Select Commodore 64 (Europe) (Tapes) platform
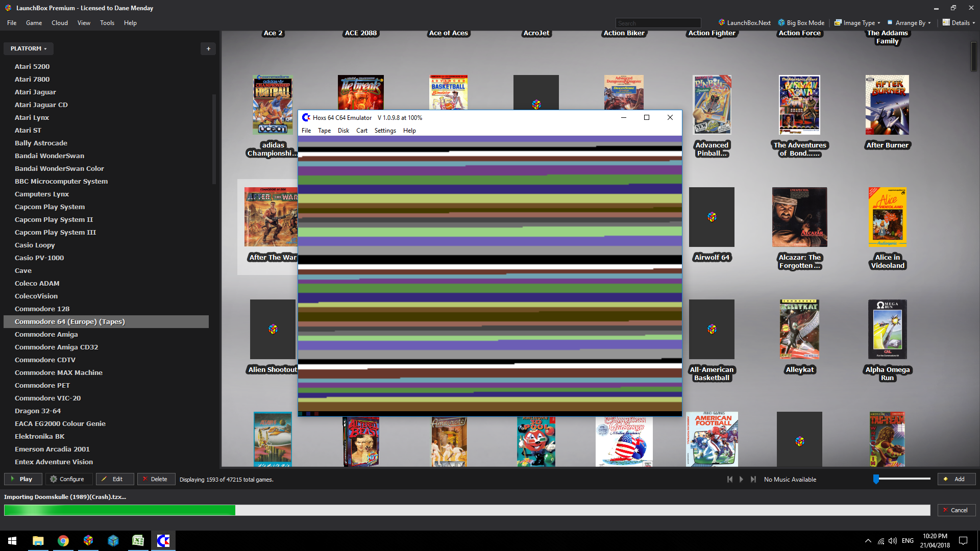Screen dimensions: 980x551 tap(106, 321)
